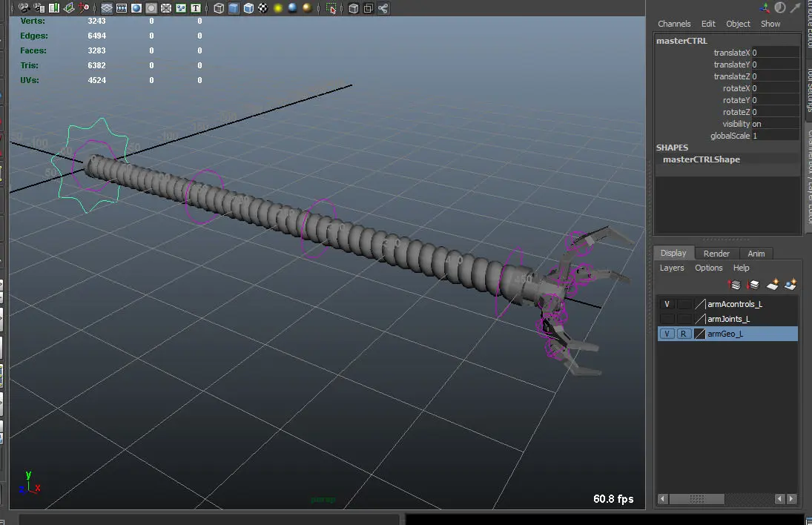Toggle visibility V of armAcontrols_L layer
The width and height of the screenshot is (812, 525).
667,305
